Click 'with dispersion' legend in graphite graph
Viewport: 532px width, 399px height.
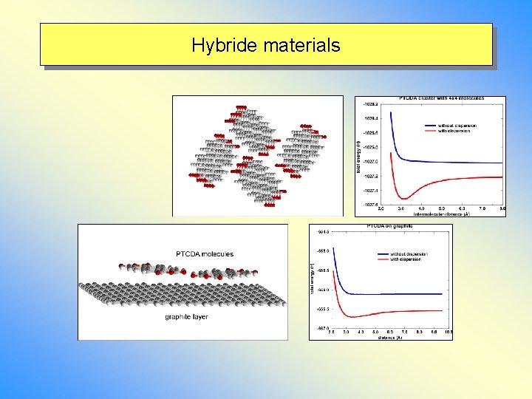pyautogui.click(x=405, y=259)
